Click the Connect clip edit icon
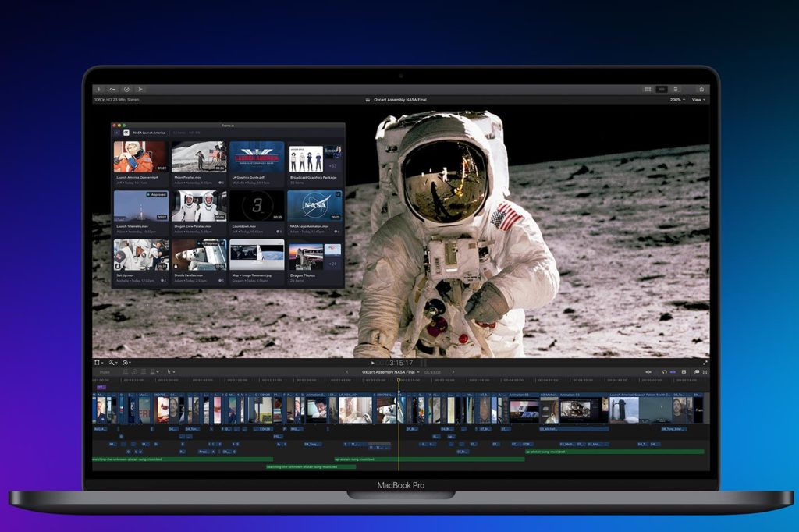The image size is (799, 532). point(126,372)
